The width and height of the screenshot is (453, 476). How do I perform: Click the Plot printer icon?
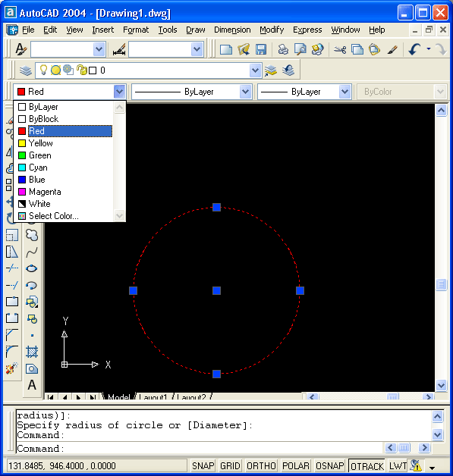coord(283,49)
